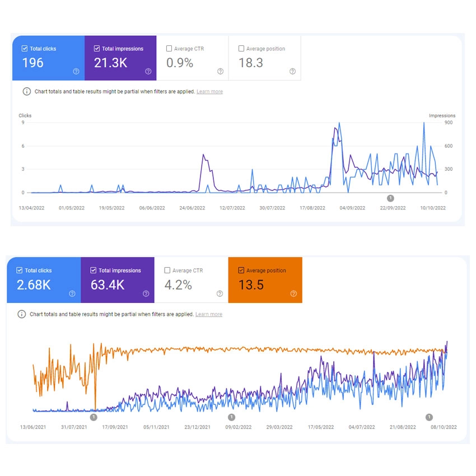Uncheck Total clicks checkbox in bottom chart
476x476 pixels.
coord(20,270)
